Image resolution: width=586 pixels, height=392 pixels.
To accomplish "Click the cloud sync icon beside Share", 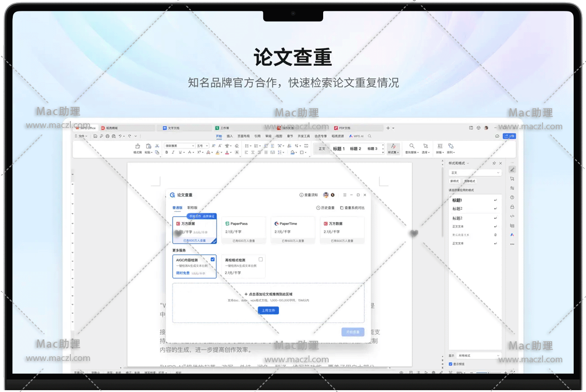I will 497,136.
